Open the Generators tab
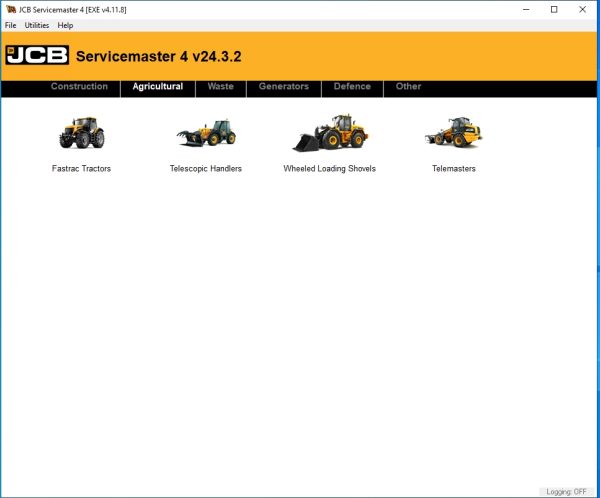The width and height of the screenshot is (600, 498). 284,87
